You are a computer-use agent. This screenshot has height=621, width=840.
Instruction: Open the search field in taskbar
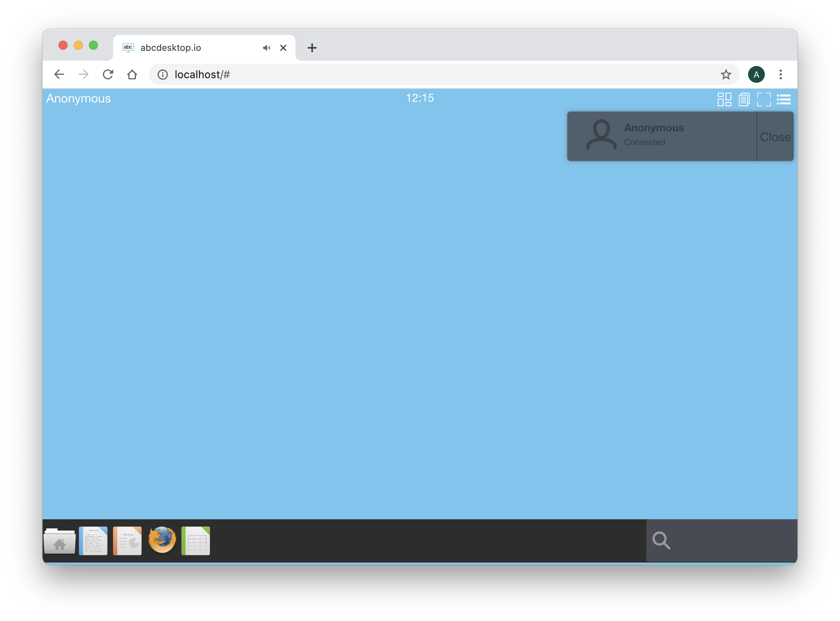click(660, 541)
